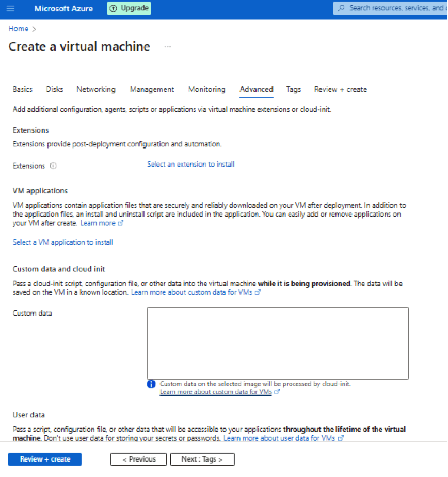This screenshot has width=448, height=477.
Task: Open the Networking tab
Action: pos(96,89)
